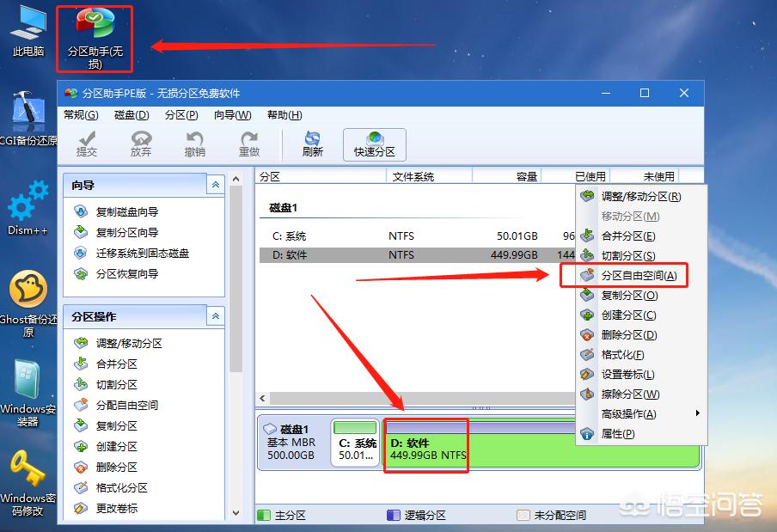Click the 刷新 (Refresh) toolbar icon
This screenshot has height=532, width=777.
click(x=311, y=144)
